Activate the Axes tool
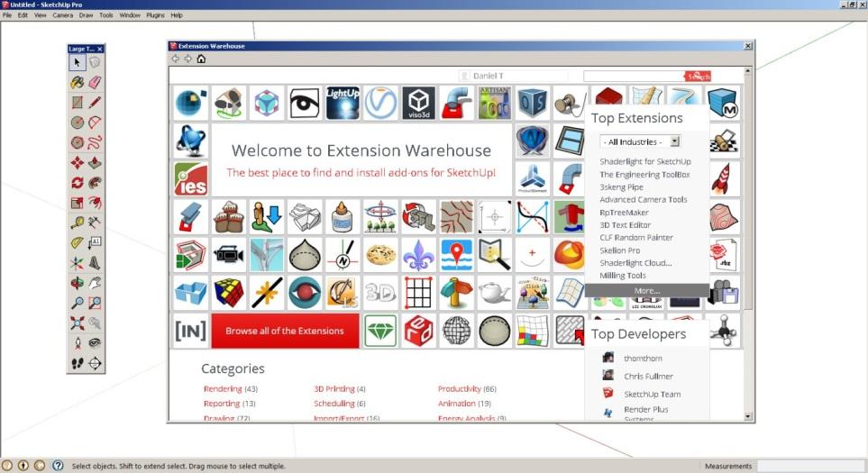Screen dimensions: 868x473 coord(77,263)
